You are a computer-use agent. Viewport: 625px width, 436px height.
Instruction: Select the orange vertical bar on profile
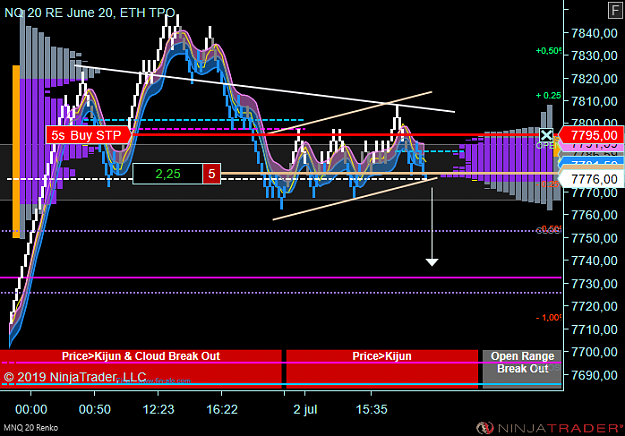click(16, 151)
